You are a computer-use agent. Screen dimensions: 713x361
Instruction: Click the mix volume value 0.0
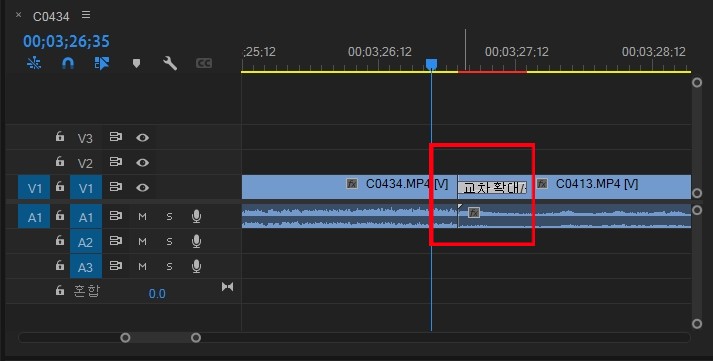click(157, 294)
